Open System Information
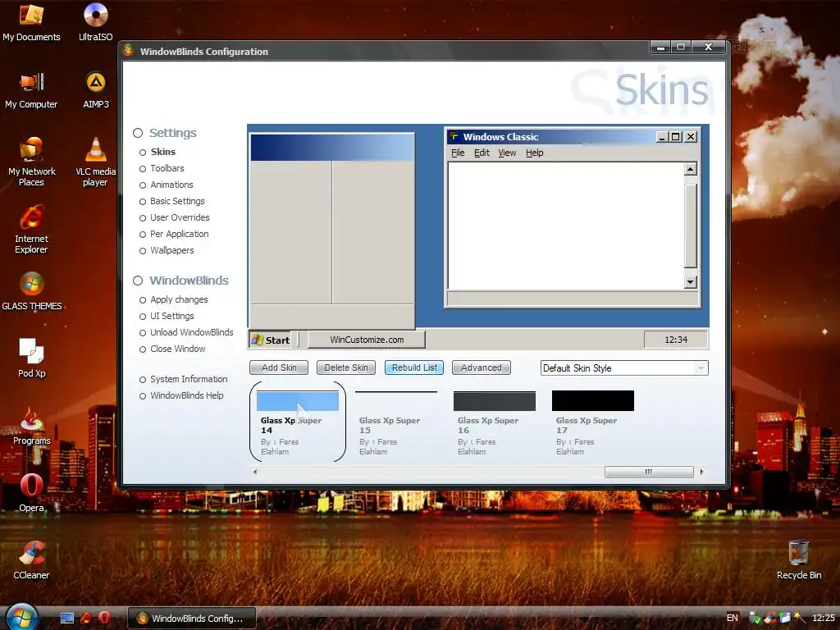 tap(189, 379)
